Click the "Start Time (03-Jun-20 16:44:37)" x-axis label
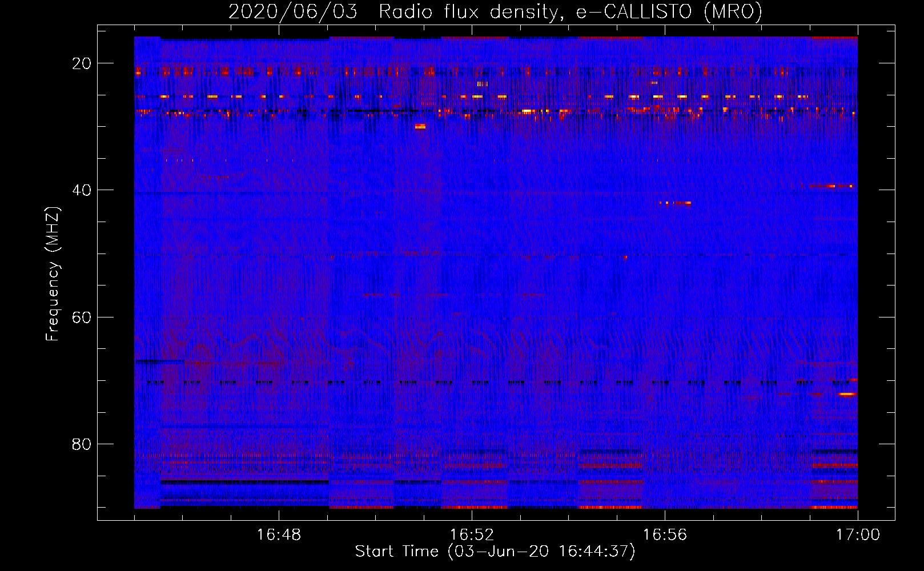 pyautogui.click(x=495, y=552)
